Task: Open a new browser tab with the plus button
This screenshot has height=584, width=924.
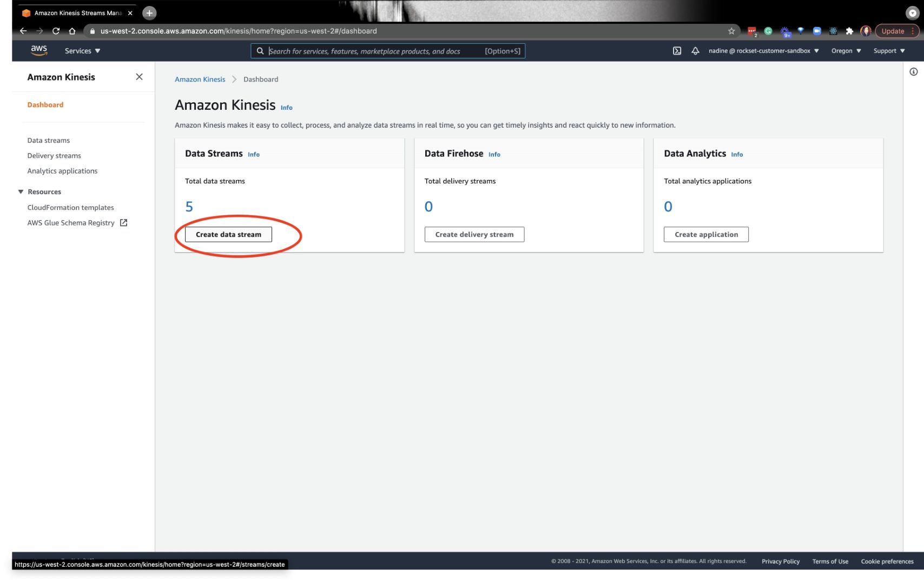Action: (149, 13)
